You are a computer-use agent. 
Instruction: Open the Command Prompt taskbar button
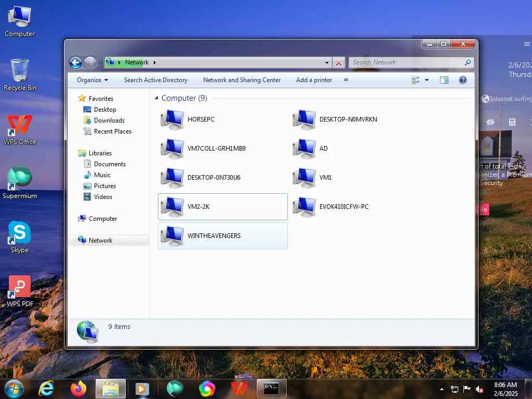click(x=271, y=389)
